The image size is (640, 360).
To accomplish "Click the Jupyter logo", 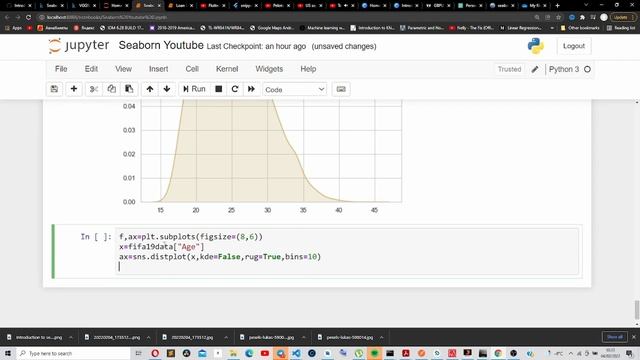I will [79, 46].
